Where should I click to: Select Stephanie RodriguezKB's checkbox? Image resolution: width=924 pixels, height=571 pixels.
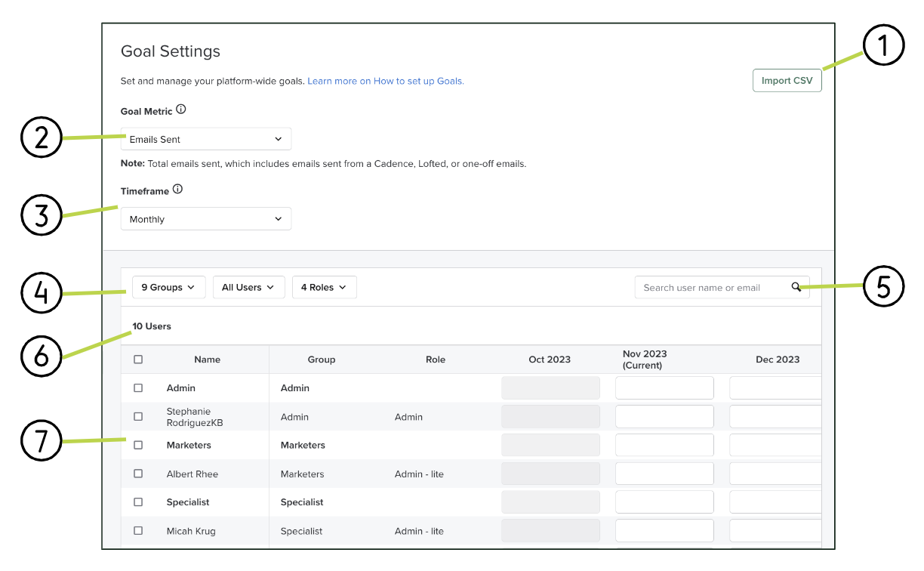click(138, 416)
